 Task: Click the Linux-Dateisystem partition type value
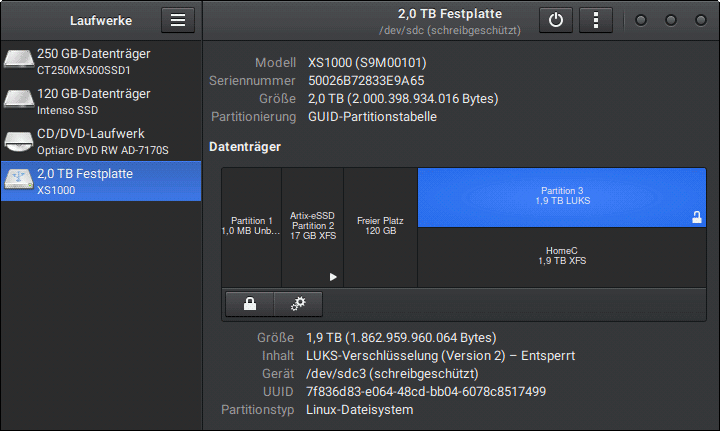coord(360,410)
